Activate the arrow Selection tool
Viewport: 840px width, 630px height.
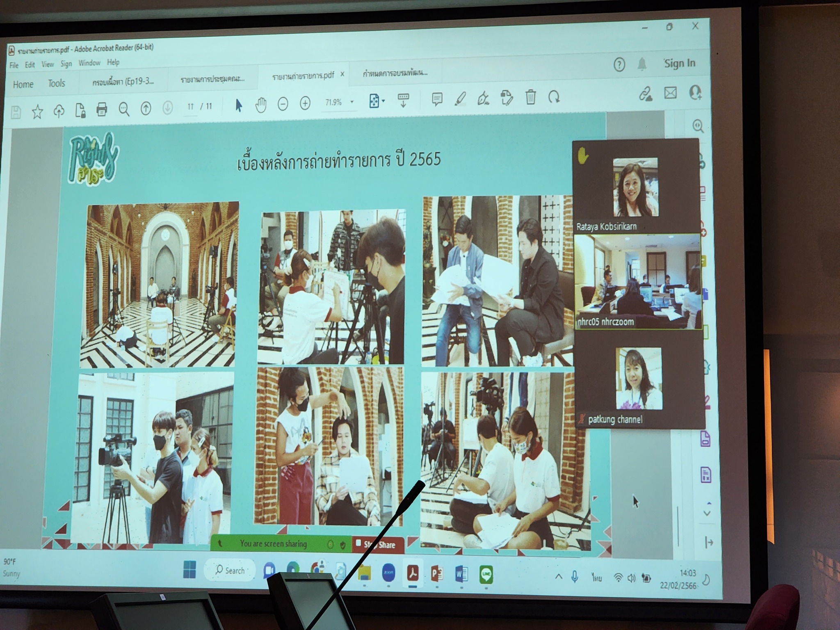[x=239, y=106]
